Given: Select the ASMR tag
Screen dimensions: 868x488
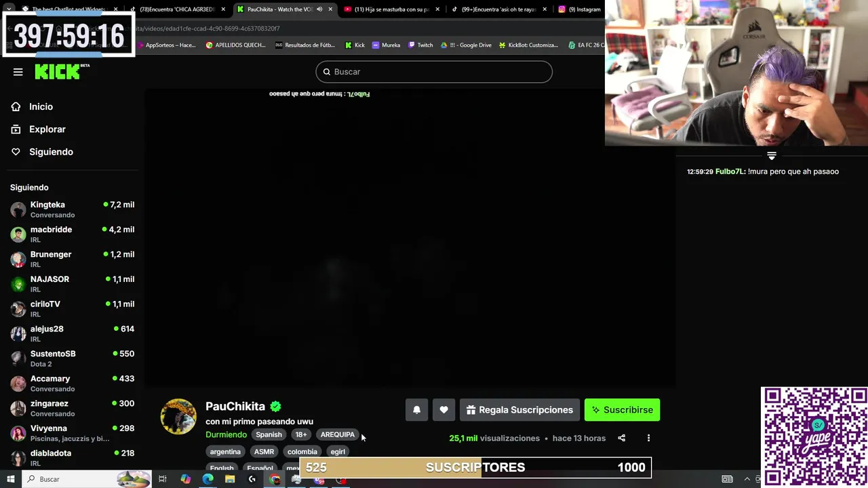Looking at the screenshot, I should (x=264, y=451).
